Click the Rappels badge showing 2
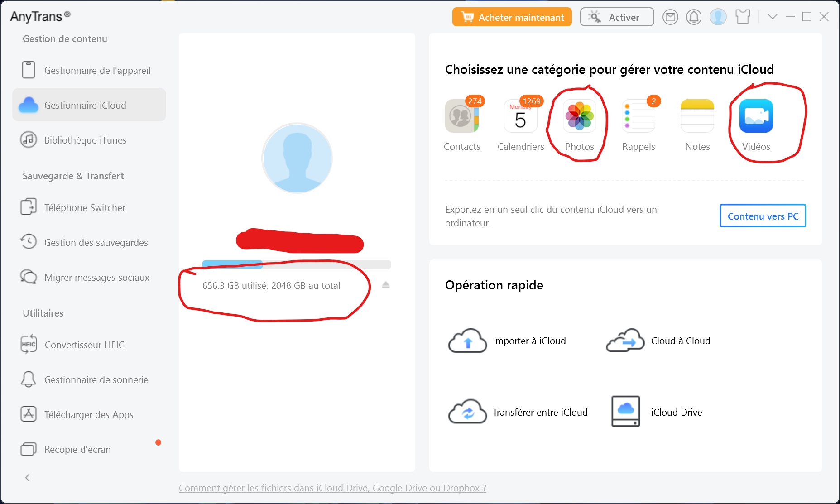The height and width of the screenshot is (504, 840). click(653, 101)
